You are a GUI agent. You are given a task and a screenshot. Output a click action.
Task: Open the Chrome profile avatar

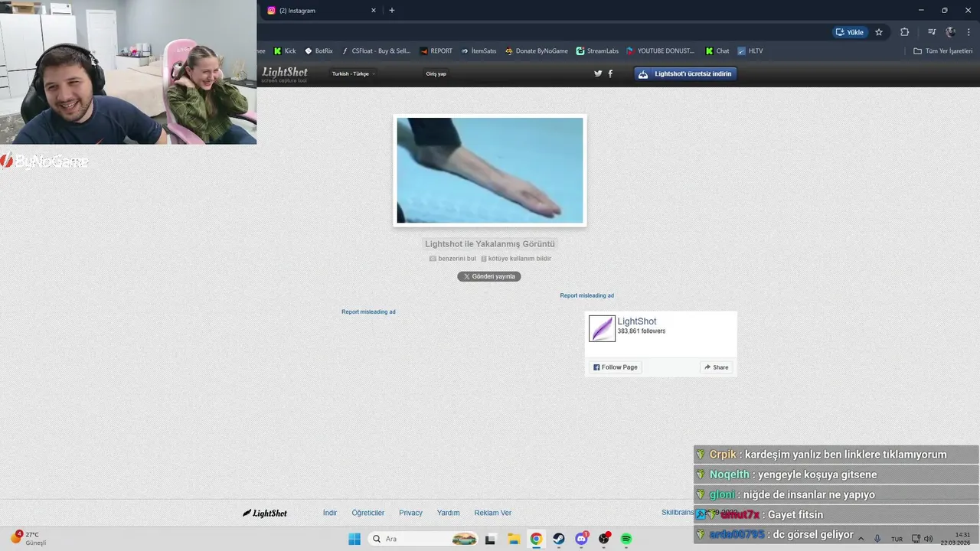pyautogui.click(x=951, y=32)
